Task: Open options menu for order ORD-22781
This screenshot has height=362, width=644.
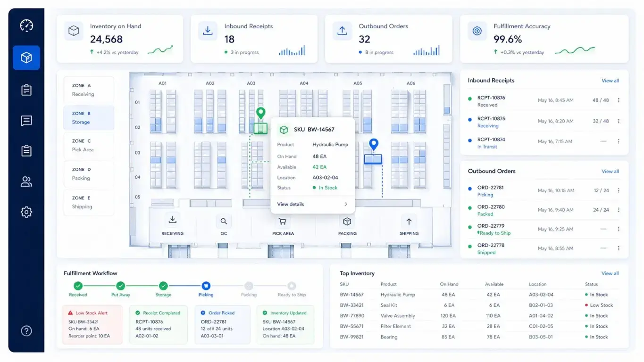Action: coord(619,190)
